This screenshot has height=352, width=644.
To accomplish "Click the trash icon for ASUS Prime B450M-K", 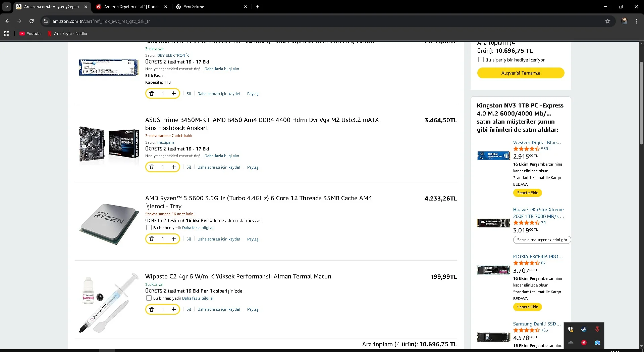I will point(152,167).
